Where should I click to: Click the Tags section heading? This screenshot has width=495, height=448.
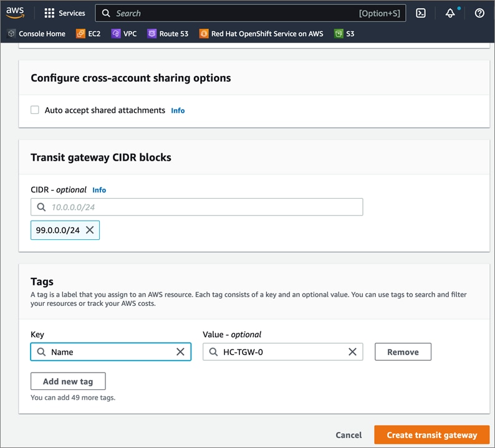[x=42, y=282]
